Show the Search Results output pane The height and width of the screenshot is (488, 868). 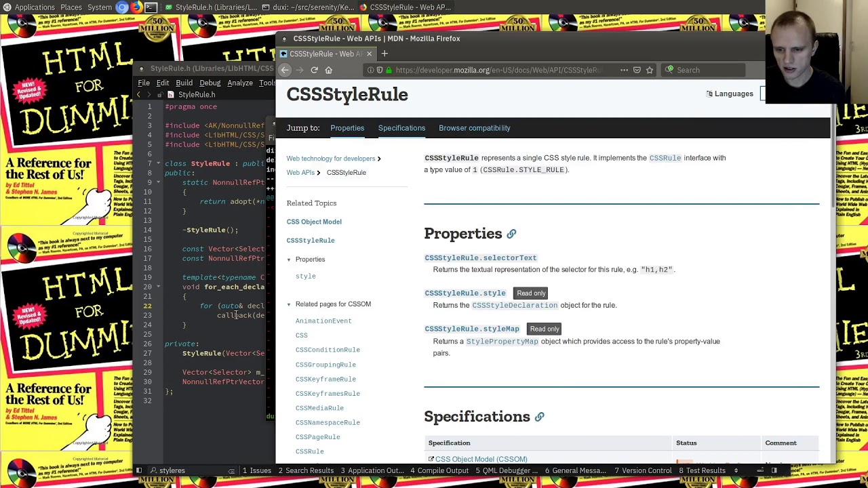click(306, 470)
